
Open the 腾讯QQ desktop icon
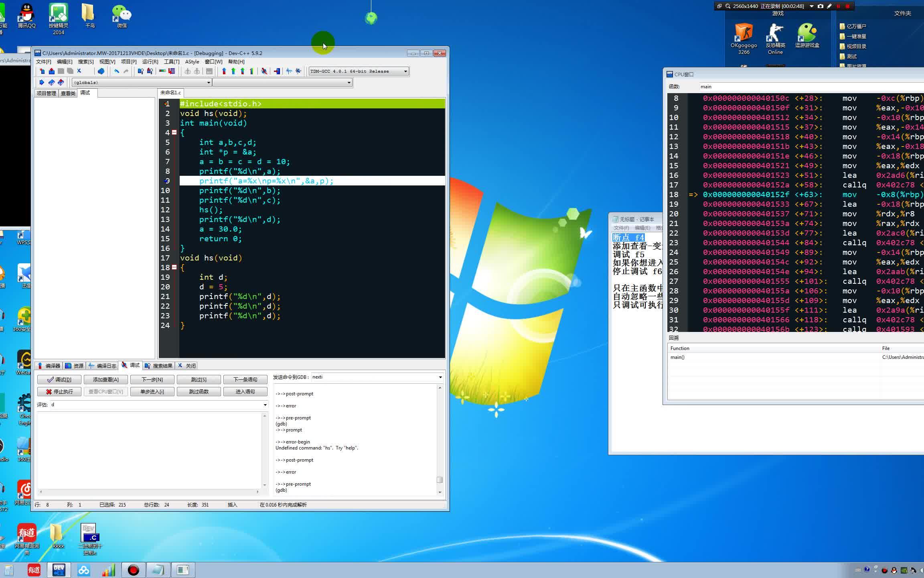27,16
